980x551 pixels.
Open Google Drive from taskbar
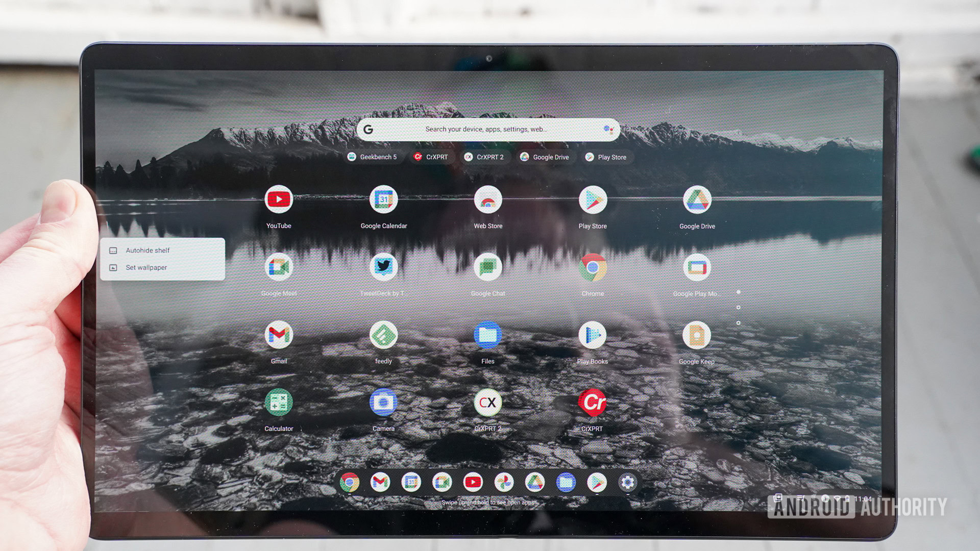click(534, 482)
